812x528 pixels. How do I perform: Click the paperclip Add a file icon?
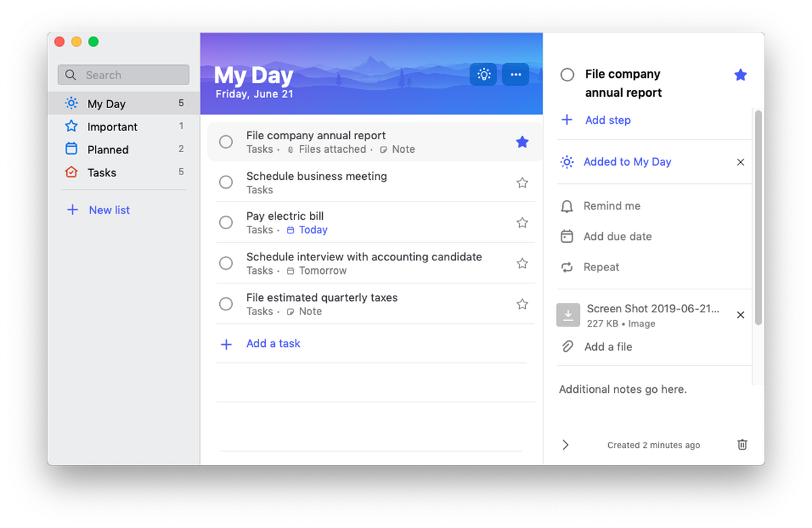click(x=567, y=347)
